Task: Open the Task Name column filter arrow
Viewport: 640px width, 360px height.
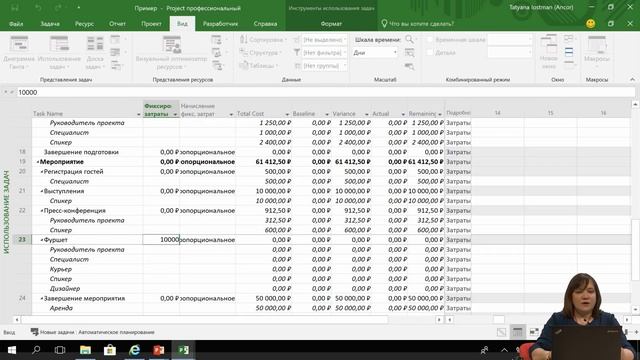Action: tap(139, 114)
